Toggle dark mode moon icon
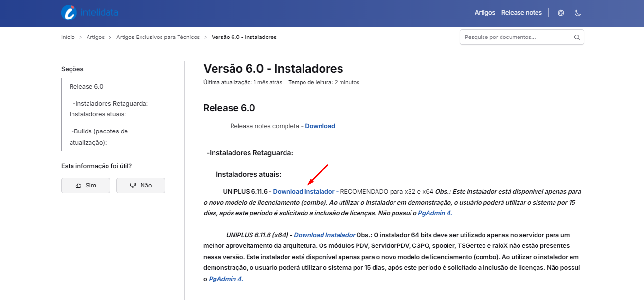This screenshot has height=300, width=644. (x=578, y=13)
